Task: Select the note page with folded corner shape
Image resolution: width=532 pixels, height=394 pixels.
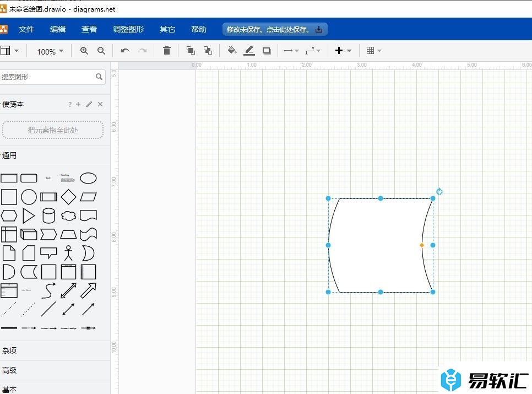Action: [x=9, y=253]
